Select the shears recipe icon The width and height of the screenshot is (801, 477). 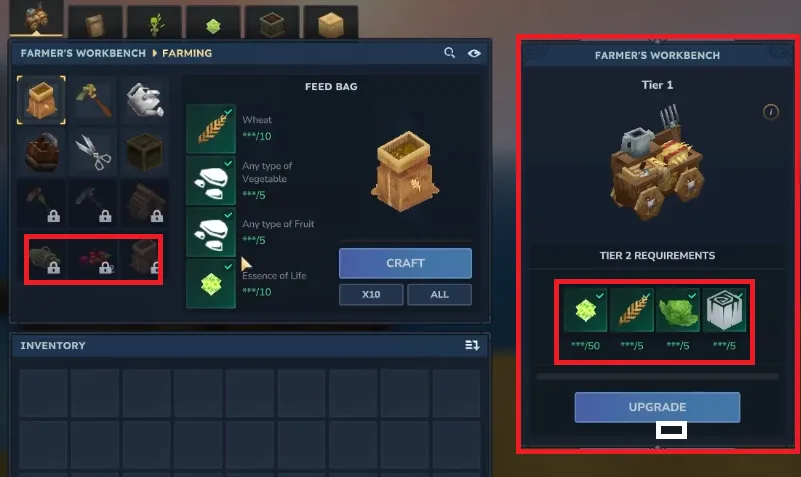pos(93,152)
